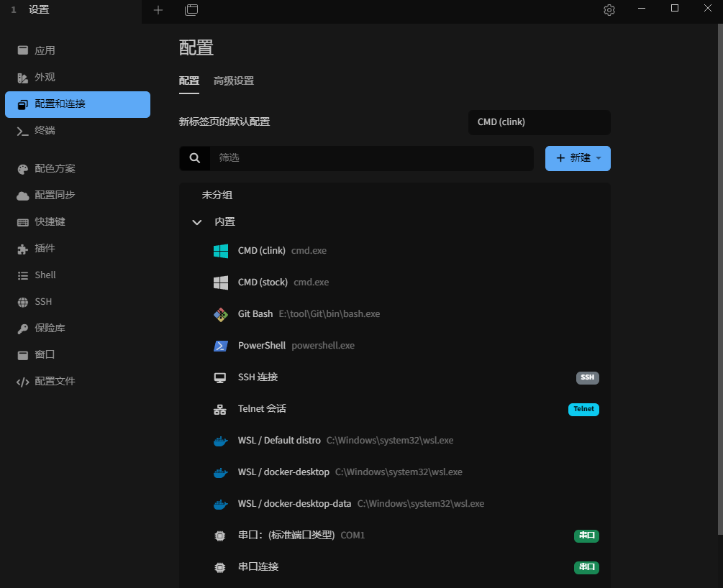Click the SSH connection monitor icon

click(221, 377)
